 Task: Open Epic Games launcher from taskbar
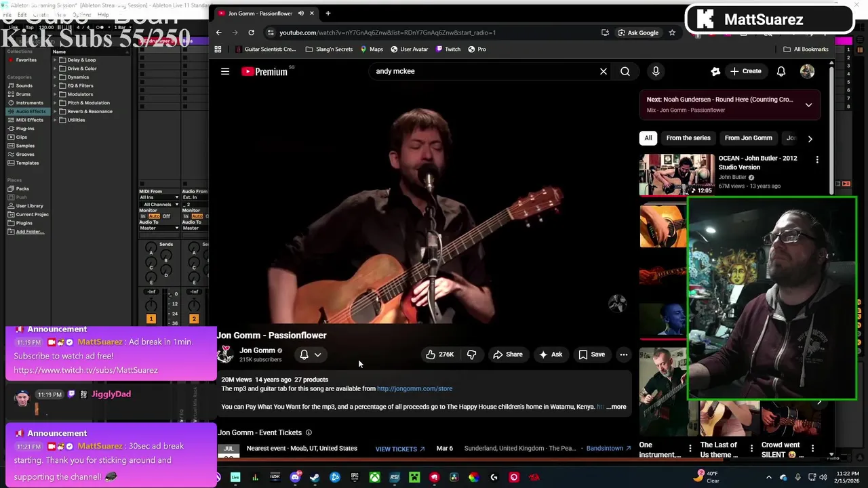click(x=355, y=477)
